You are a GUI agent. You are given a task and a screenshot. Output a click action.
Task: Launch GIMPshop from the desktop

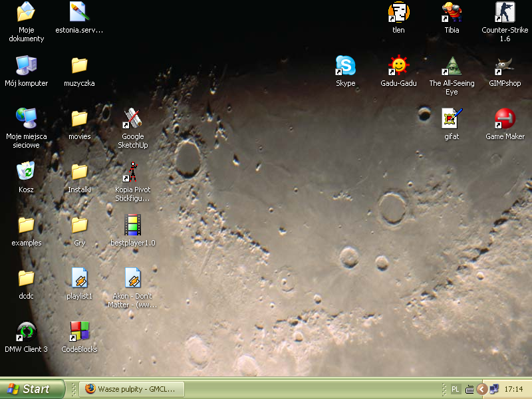coord(505,66)
